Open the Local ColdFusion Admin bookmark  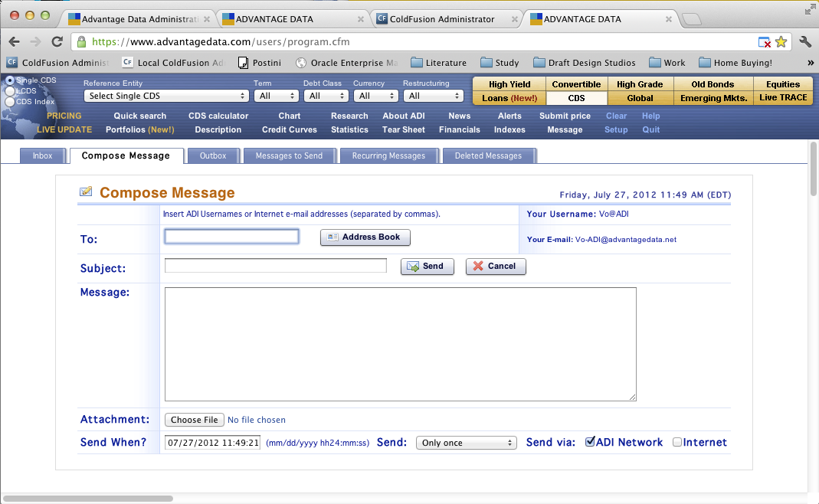pyautogui.click(x=173, y=63)
